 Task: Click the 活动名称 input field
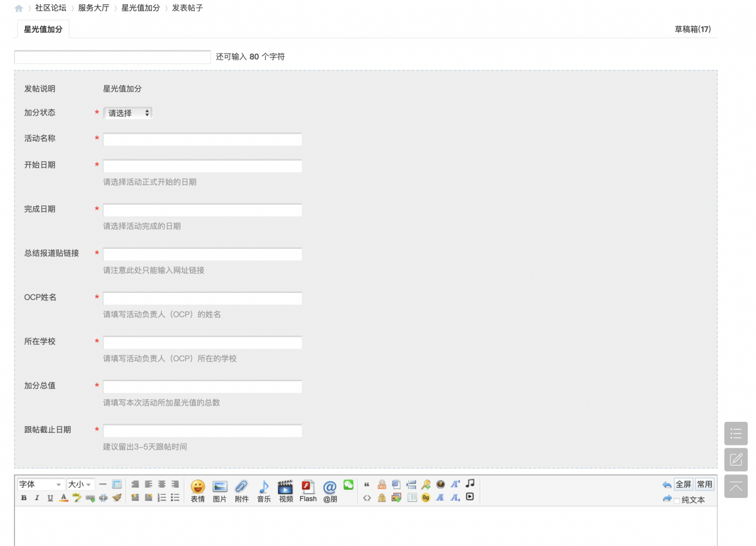202,139
